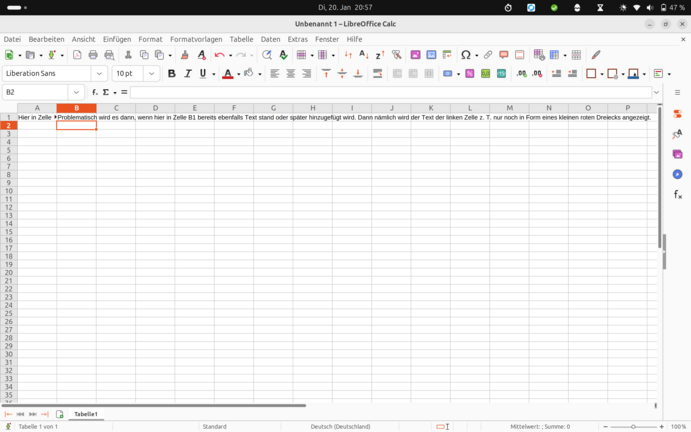The height and width of the screenshot is (432, 691).
Task: Open the Name Box dropdown
Action: [x=76, y=92]
